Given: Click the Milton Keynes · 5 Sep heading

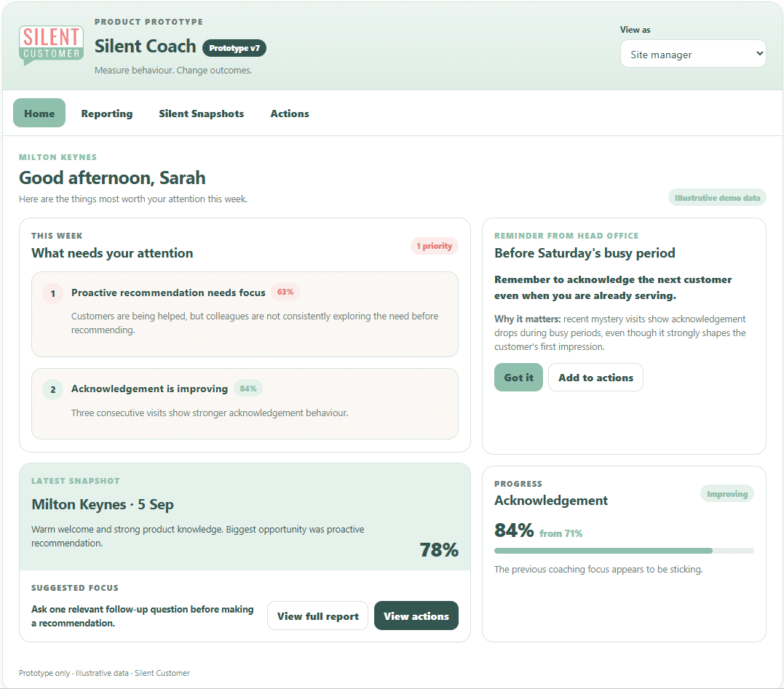Looking at the screenshot, I should pos(103,504).
